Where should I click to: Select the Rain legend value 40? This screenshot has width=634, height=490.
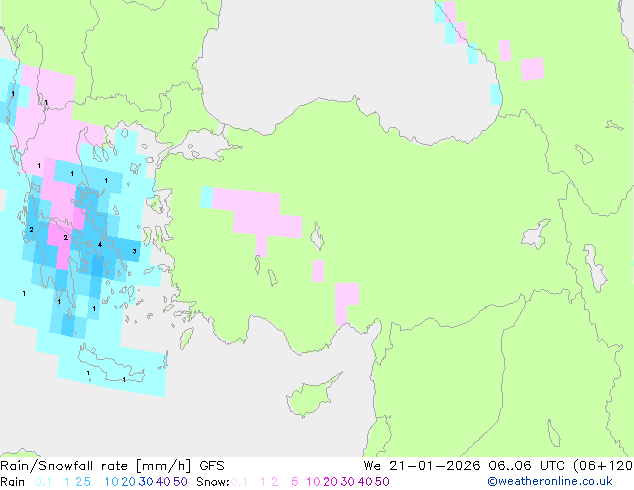[163, 482]
